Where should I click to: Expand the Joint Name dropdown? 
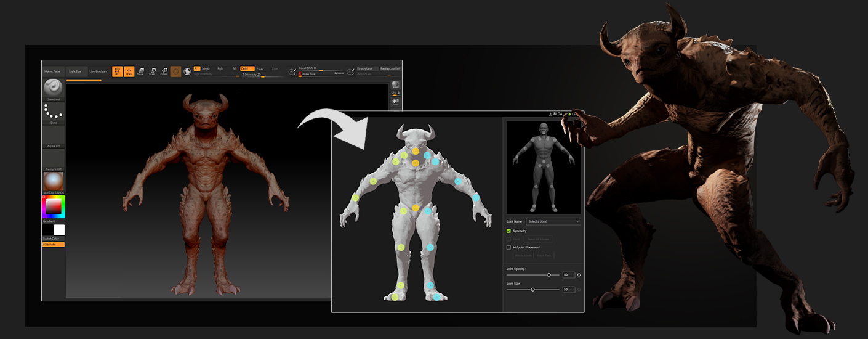(x=553, y=221)
